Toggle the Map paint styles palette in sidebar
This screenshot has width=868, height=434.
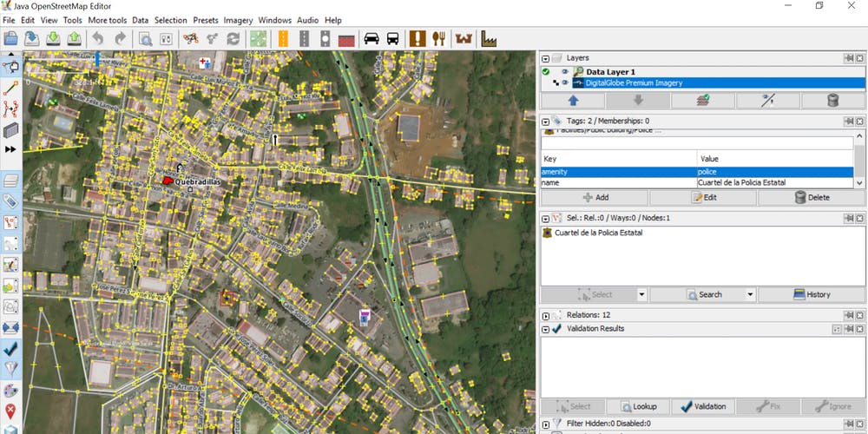[x=10, y=391]
